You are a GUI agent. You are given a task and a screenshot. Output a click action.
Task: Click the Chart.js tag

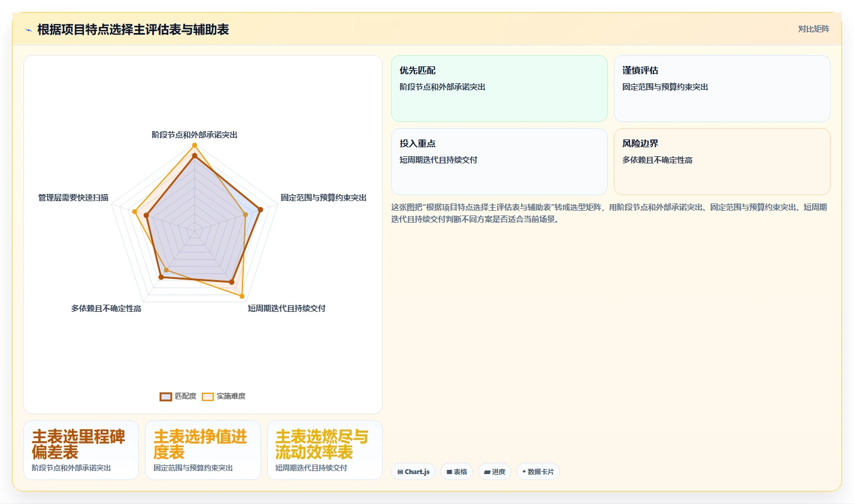(413, 472)
